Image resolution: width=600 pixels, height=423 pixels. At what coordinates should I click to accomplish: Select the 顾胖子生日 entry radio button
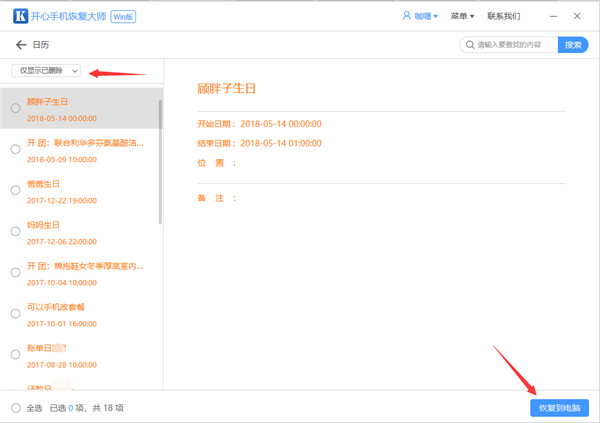15,108
